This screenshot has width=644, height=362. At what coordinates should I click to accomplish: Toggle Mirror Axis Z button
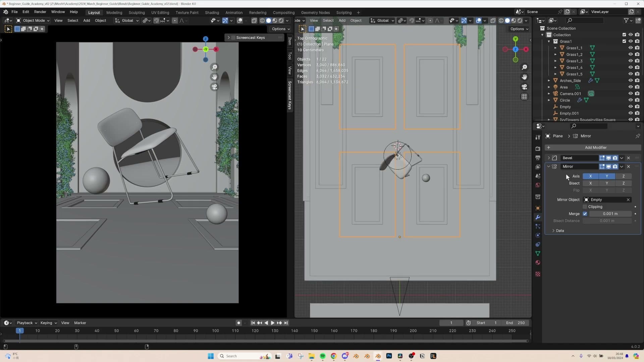pos(624,176)
